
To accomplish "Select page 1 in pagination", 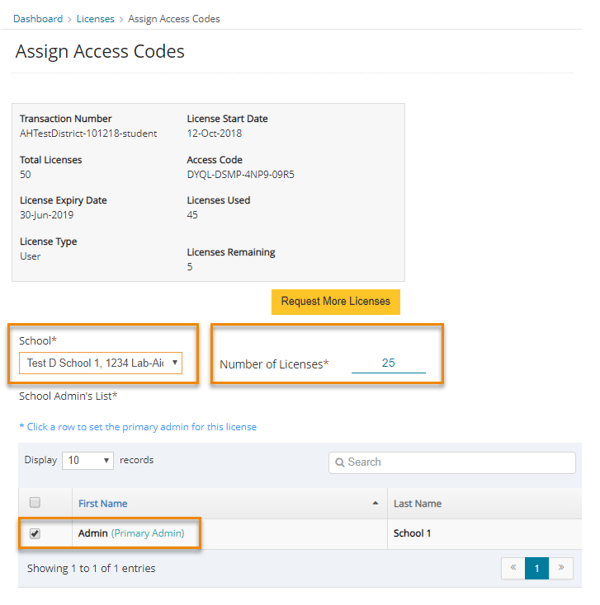I will (537, 568).
